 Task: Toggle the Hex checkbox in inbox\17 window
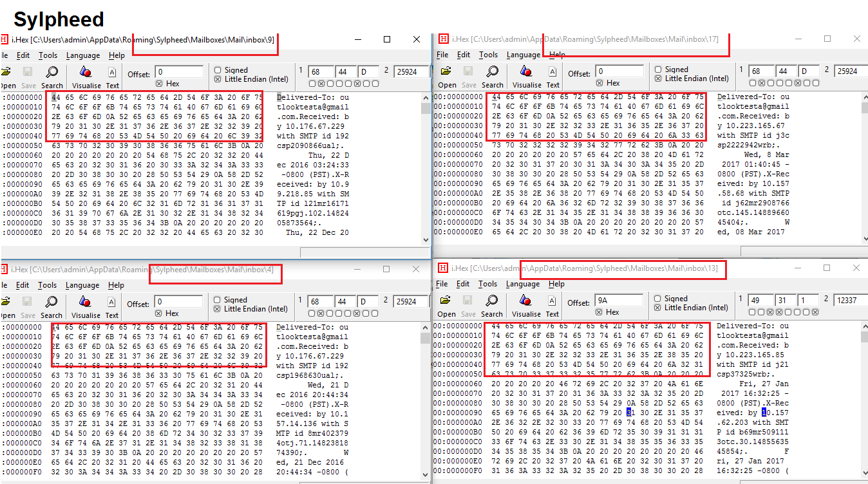click(599, 83)
